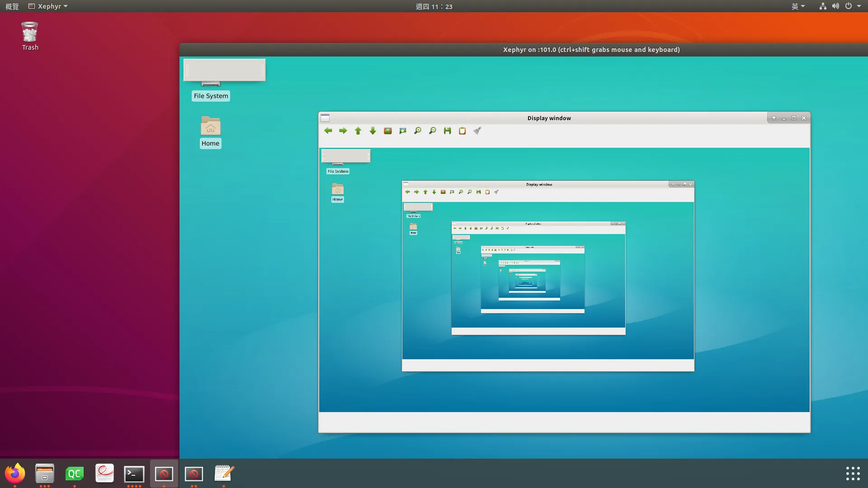Click the green right arrow toolbar icon
Viewport: 868px width, 488px height.
(x=343, y=131)
